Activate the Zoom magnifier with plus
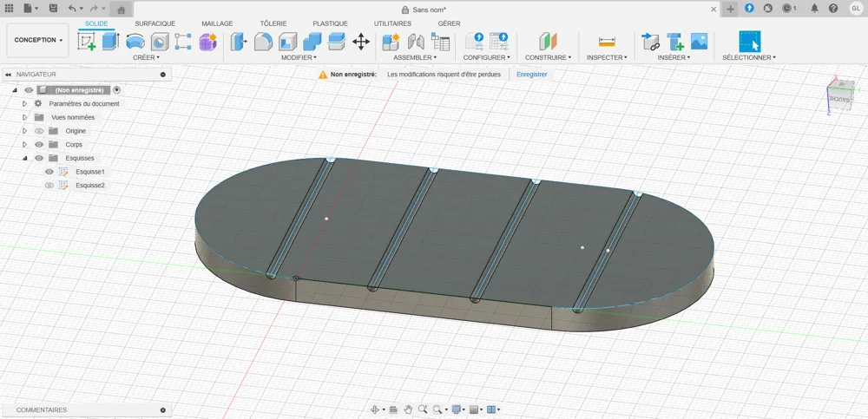Screen dimensions: 868x419 (423, 409)
